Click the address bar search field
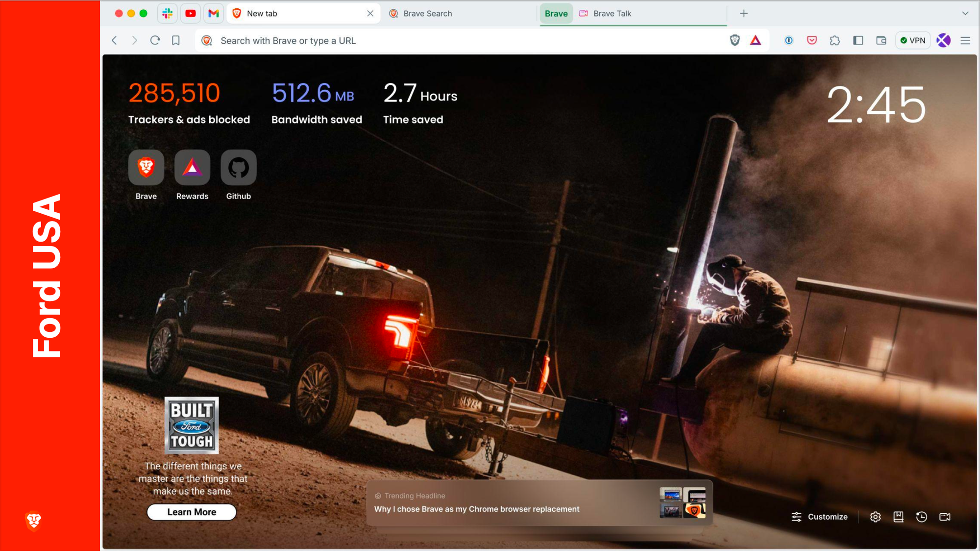This screenshot has height=551, width=980. tap(441, 41)
